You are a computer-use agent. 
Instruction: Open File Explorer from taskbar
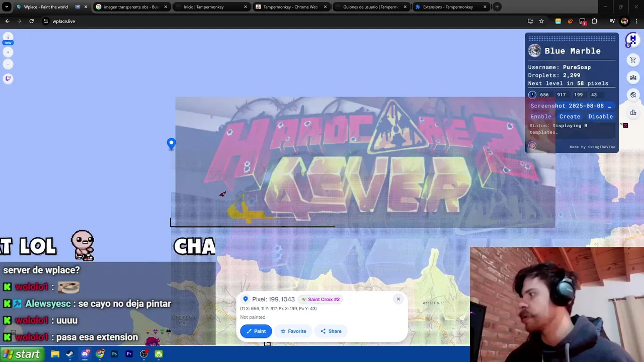55,354
